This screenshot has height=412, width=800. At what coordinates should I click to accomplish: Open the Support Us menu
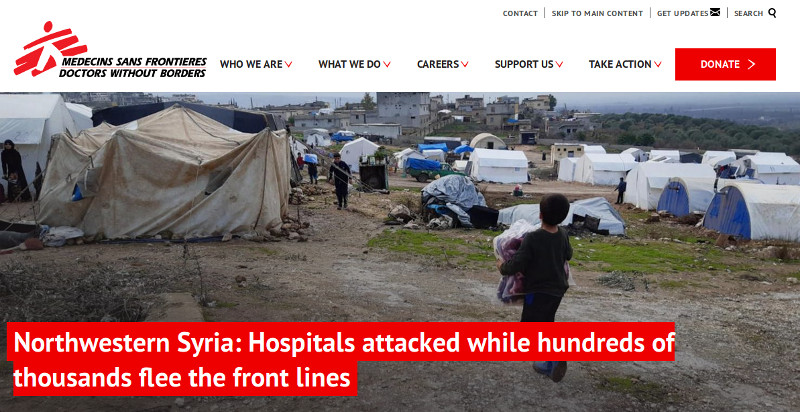tap(524, 64)
